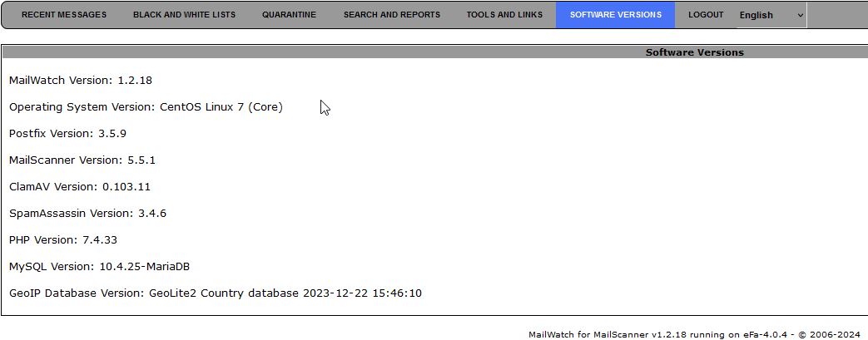The height and width of the screenshot is (340, 868).
Task: Log out via the Logout link
Action: pyautogui.click(x=706, y=15)
